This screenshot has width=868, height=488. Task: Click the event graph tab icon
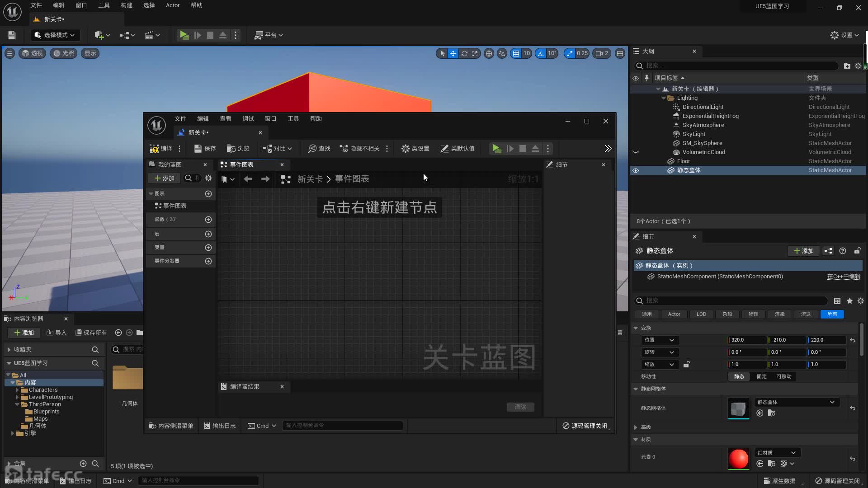point(224,164)
